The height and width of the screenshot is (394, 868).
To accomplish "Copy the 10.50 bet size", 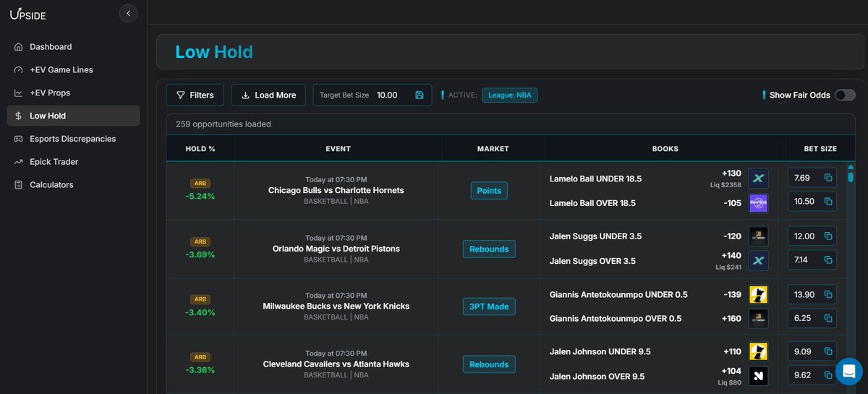I will [x=828, y=202].
